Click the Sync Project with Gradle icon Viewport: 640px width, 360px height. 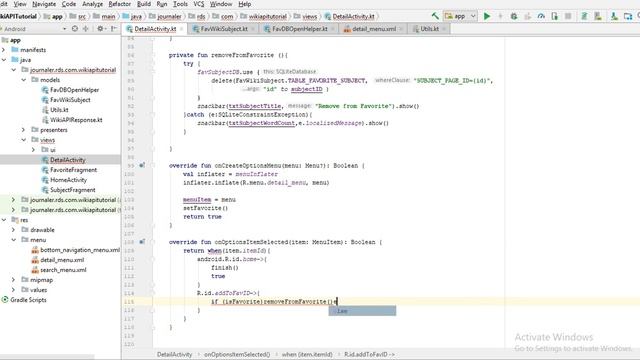pyautogui.click(x=584, y=16)
